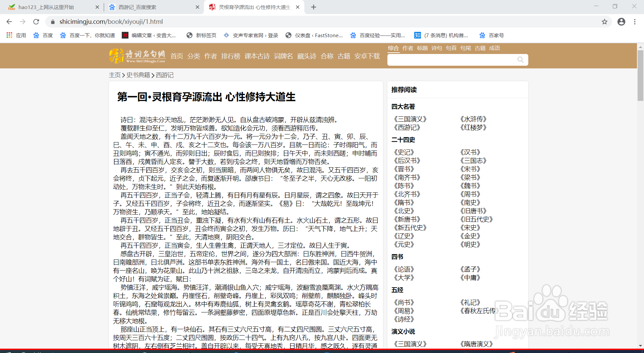Select 句首 search type tab
Screen dimensions: 644x353
coord(451,48)
